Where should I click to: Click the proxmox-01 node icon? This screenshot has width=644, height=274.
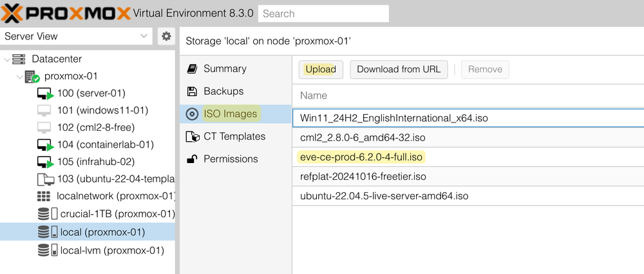[32, 76]
